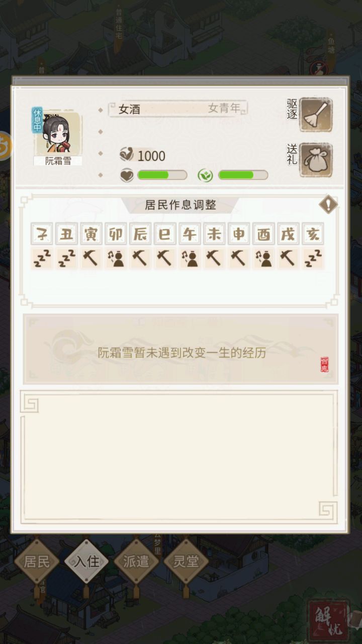Open the 女酒 occupation field

(x=178, y=109)
